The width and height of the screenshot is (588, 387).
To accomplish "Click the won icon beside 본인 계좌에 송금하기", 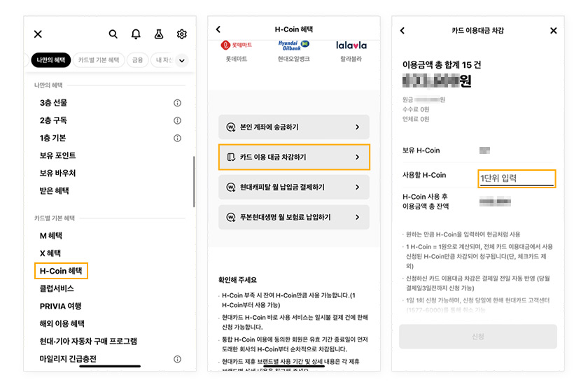I will [x=231, y=127].
